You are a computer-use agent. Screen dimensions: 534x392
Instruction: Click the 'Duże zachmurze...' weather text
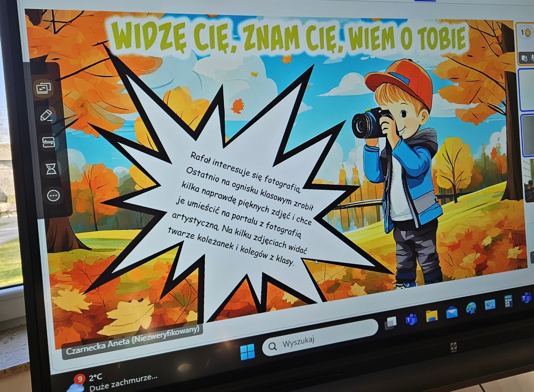coord(123,383)
